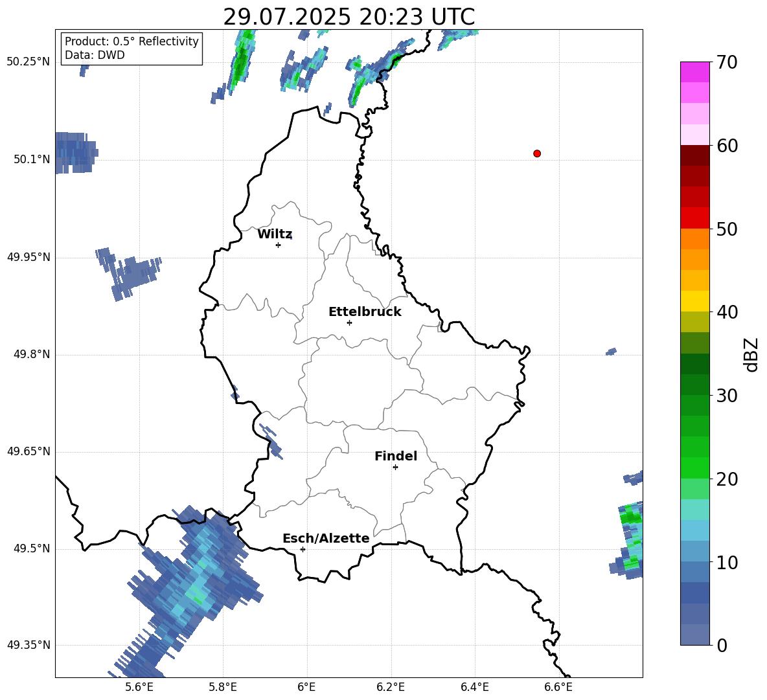Pick the magenta segment near 70 dBZ
This screenshot has width=767, height=700.
pyautogui.click(x=694, y=72)
